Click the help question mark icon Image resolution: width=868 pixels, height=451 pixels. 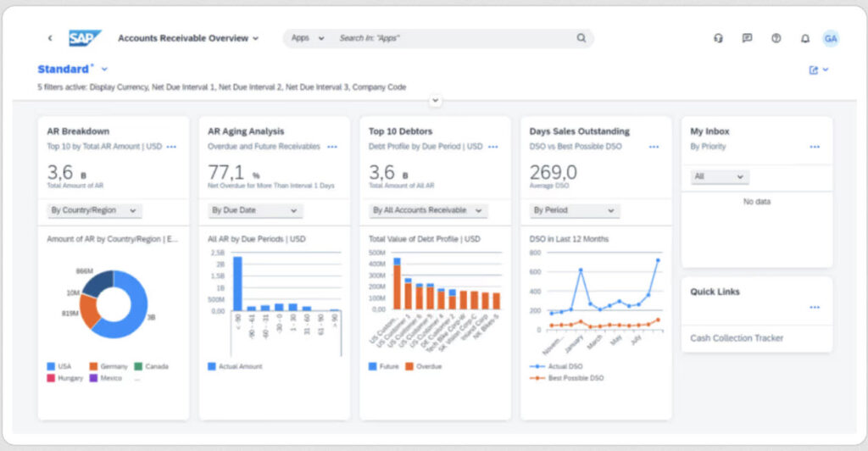tap(776, 38)
